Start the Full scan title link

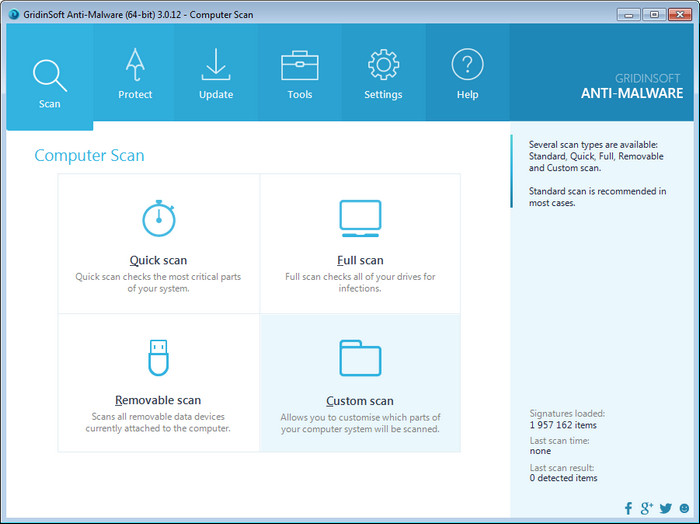click(x=360, y=260)
